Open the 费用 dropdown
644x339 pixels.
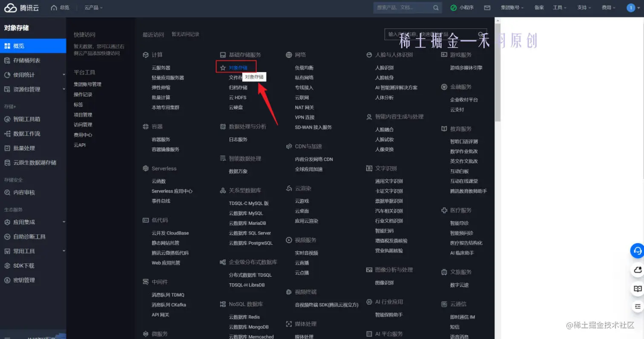(609, 8)
